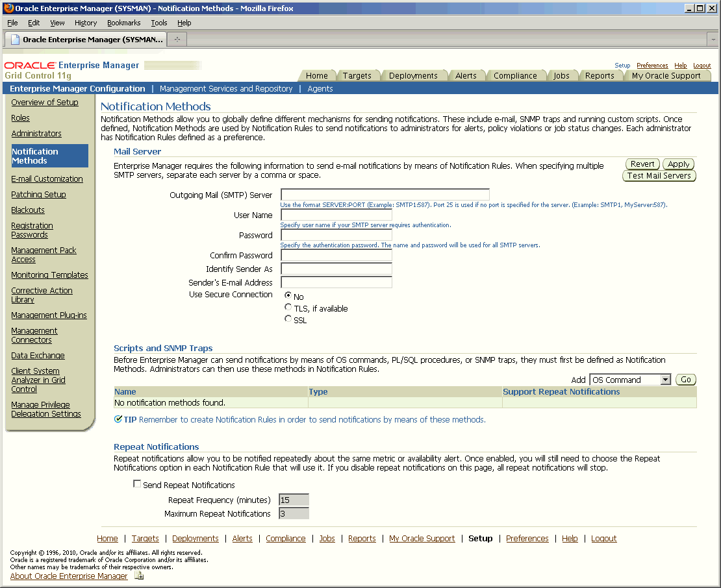
Task: Open Manage Privilege Delegation Settings link
Action: 46,410
